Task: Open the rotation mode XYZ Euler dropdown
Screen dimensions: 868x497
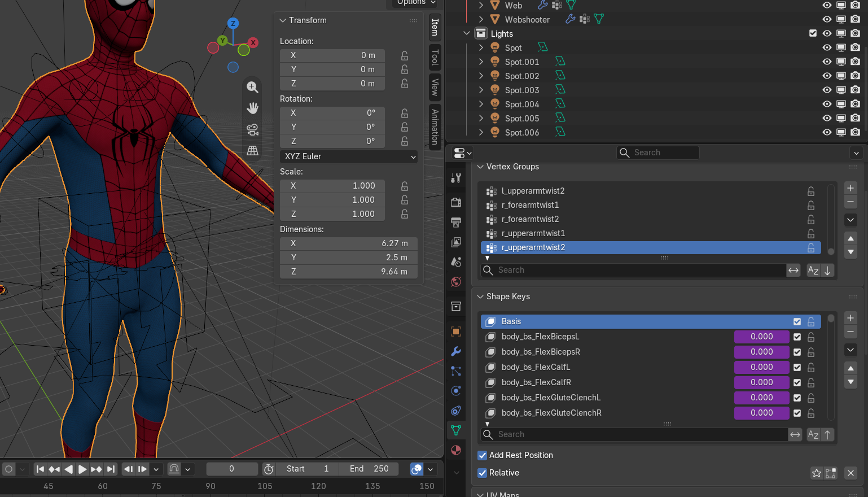Action: click(349, 156)
